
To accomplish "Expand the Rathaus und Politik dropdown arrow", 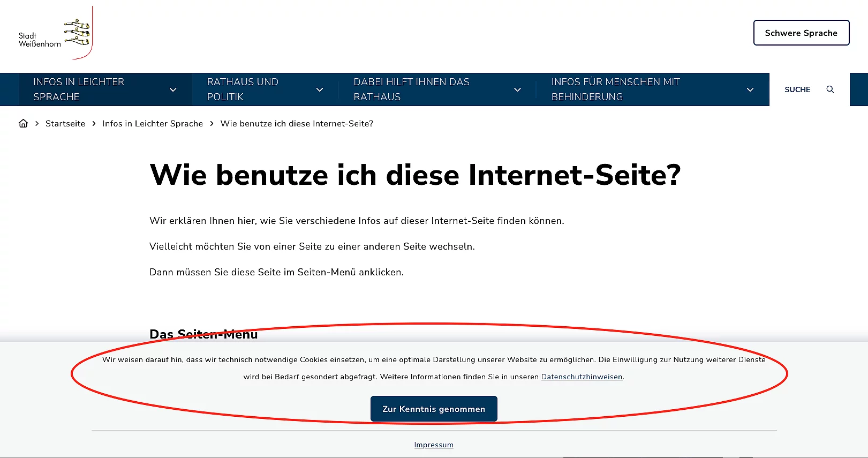I will (320, 90).
